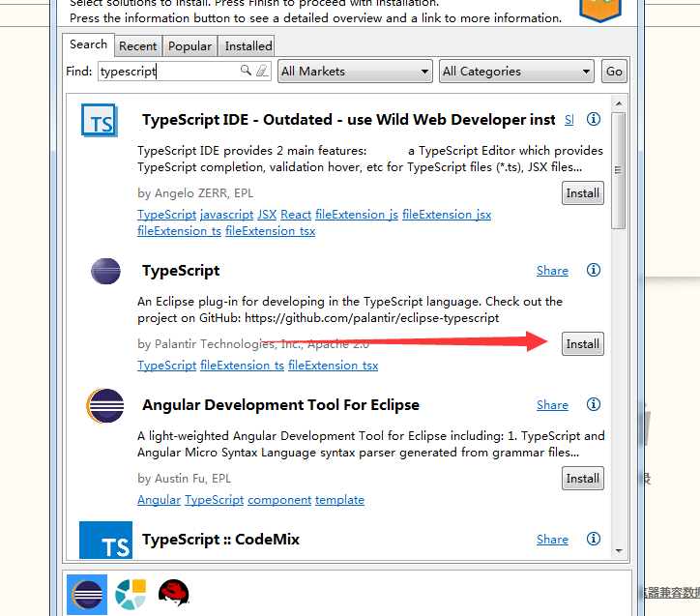Open info for TypeScript IDE entry
Image resolution: width=700 pixels, height=616 pixels.
click(x=594, y=119)
